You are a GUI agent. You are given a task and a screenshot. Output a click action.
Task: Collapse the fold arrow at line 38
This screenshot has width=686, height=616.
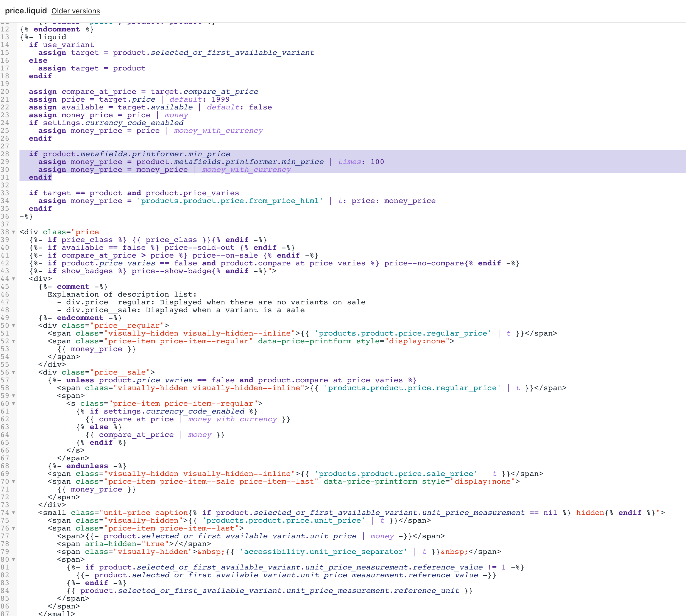click(x=14, y=232)
